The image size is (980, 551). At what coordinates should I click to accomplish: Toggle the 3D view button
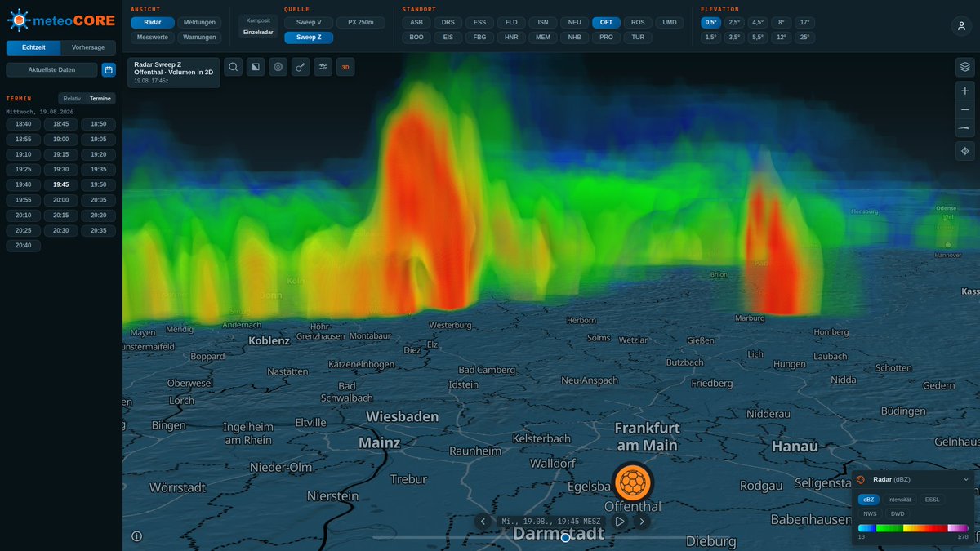tap(345, 67)
